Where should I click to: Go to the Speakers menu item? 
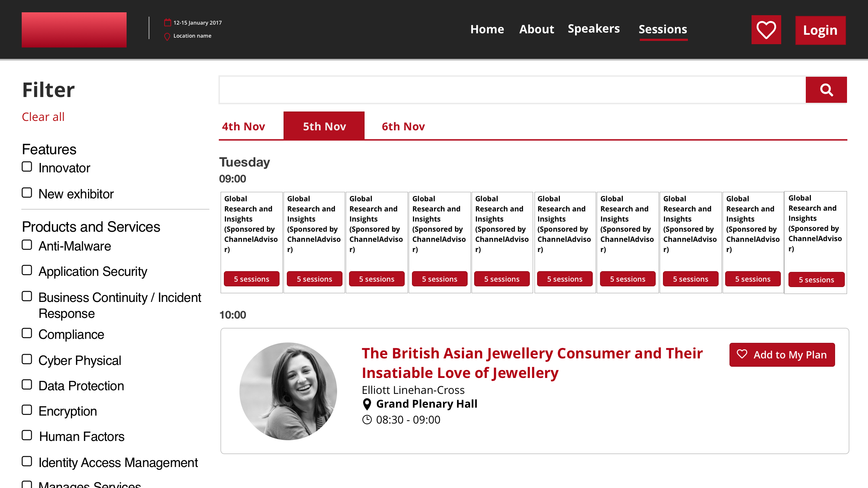(x=593, y=29)
